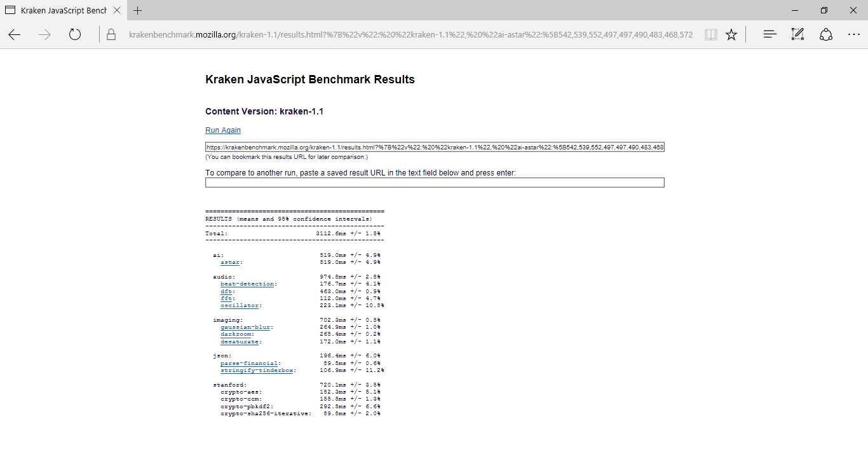Click the imaging value '702.3ms'

point(333,320)
